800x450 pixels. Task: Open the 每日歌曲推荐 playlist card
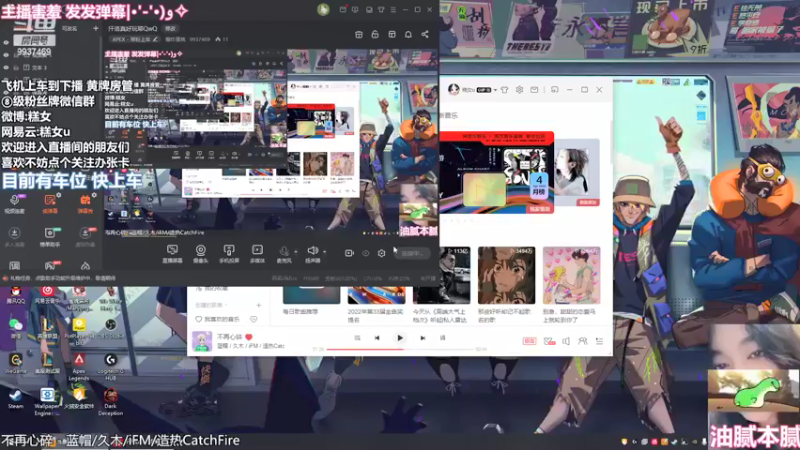(x=311, y=301)
